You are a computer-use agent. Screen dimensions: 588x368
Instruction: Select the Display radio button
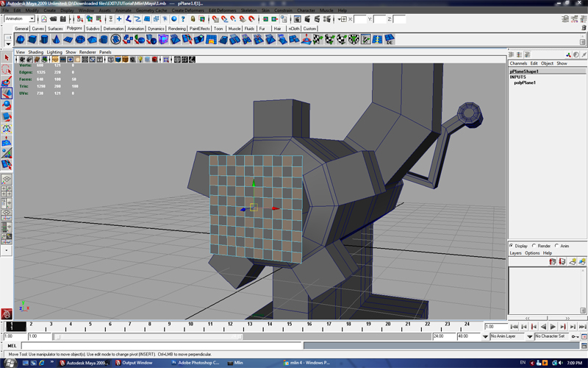(512, 246)
